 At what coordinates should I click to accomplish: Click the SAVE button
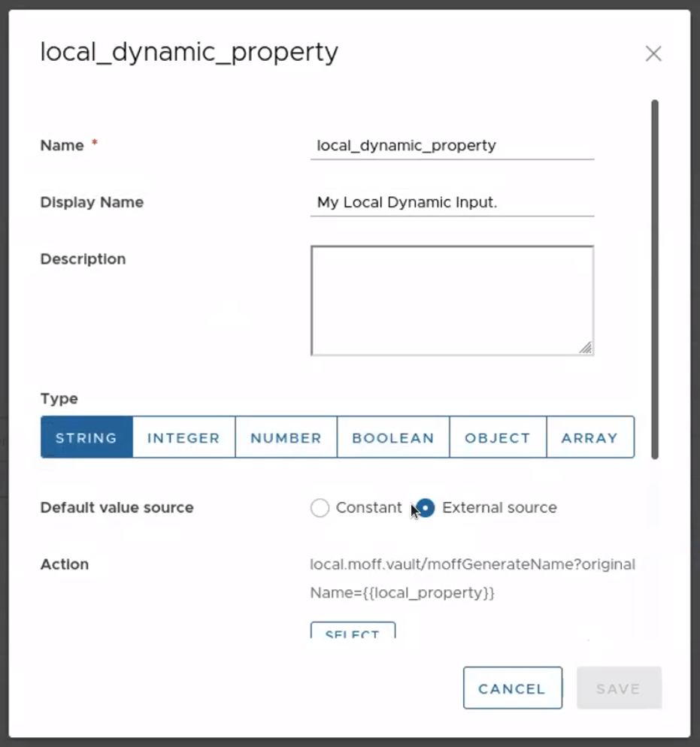tap(618, 688)
